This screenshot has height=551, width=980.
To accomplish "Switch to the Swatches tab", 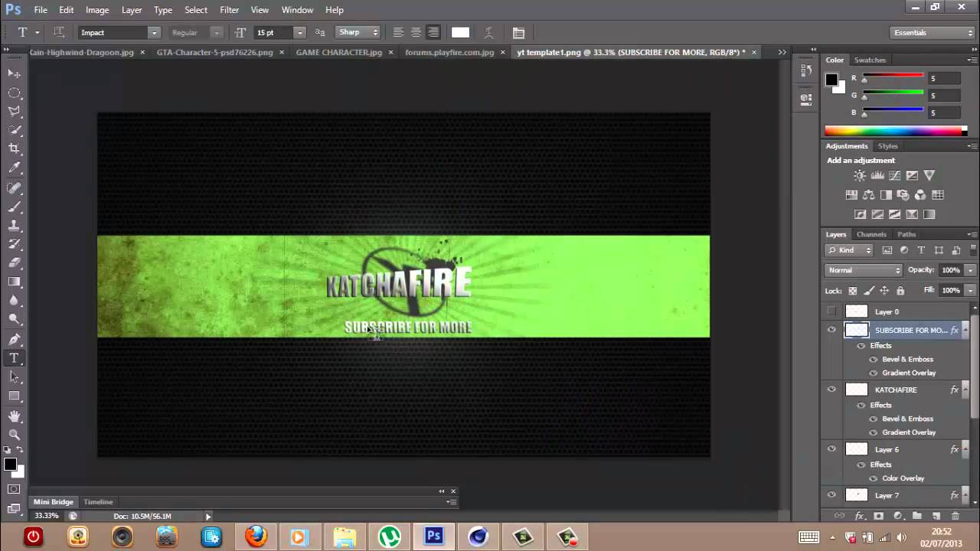I will coord(870,60).
